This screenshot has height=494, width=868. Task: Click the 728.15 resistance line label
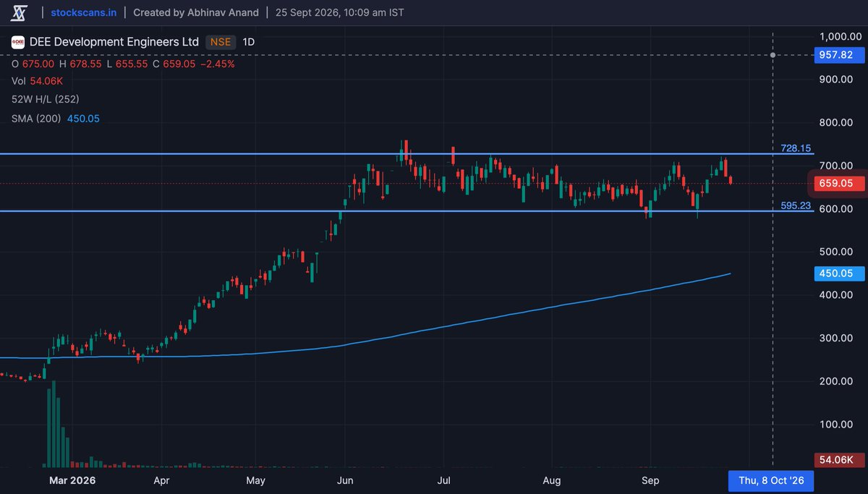tap(796, 148)
